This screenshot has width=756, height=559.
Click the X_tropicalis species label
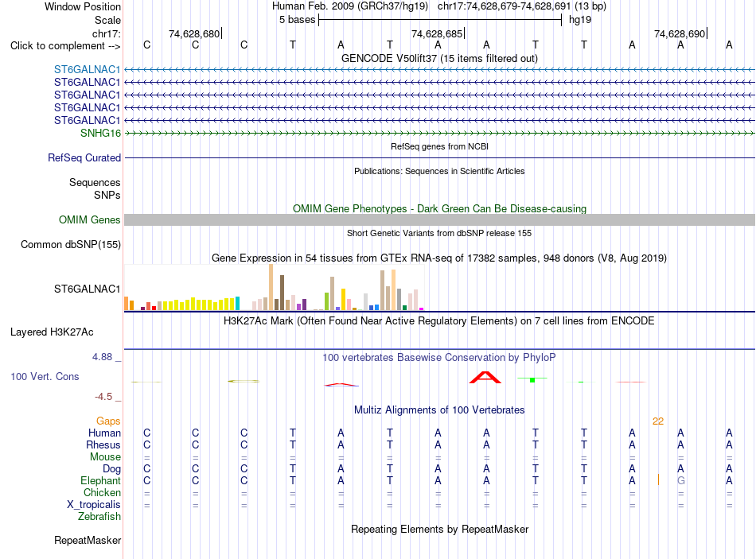[x=94, y=505]
